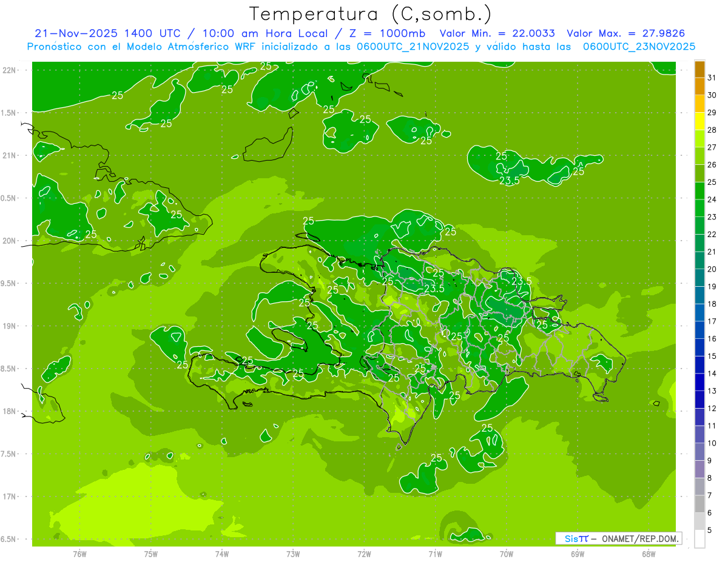728x562 pixels.
Task: Click the '73W' longitude axis label
Action: coord(293,554)
